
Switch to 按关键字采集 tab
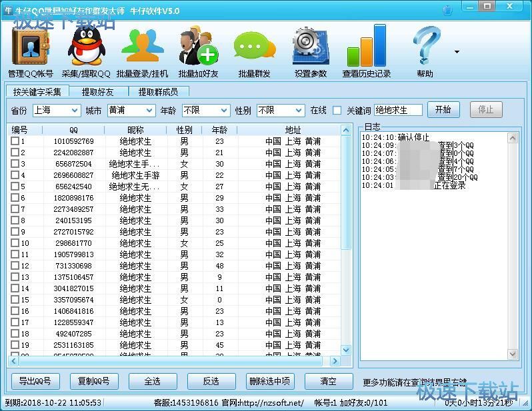37,91
